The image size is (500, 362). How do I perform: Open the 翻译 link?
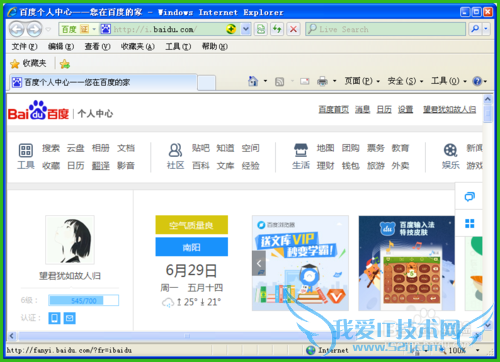pos(101,166)
